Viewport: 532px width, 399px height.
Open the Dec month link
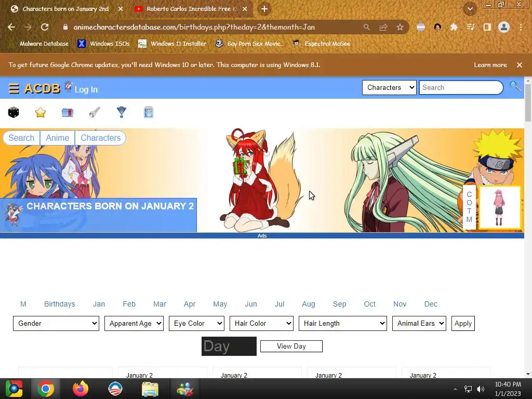[431, 304]
